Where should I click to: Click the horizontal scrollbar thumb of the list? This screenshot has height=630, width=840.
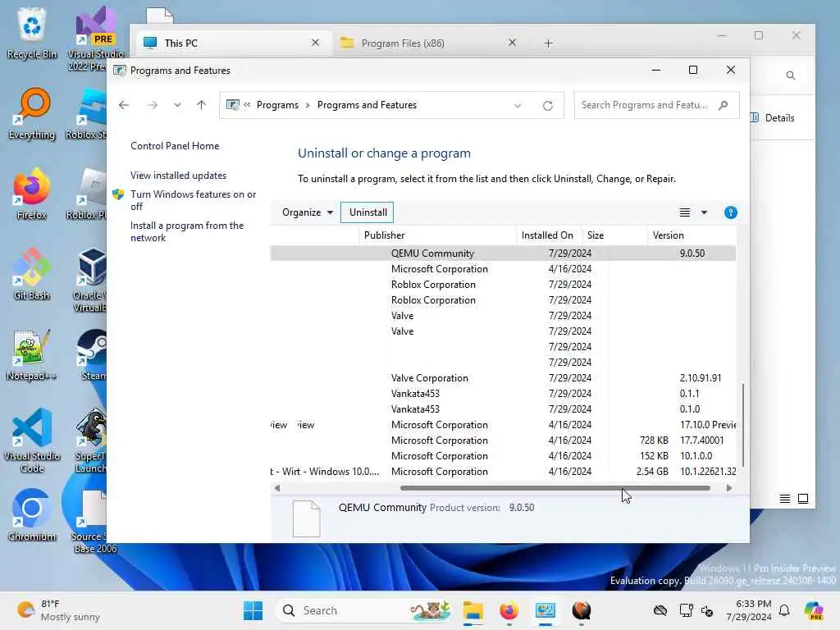click(x=555, y=488)
